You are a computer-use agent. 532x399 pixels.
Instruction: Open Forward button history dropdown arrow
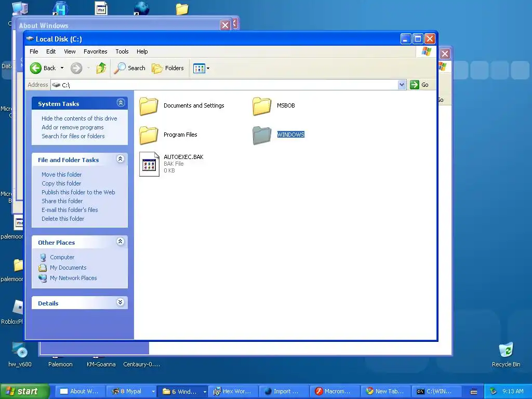pyautogui.click(x=88, y=68)
